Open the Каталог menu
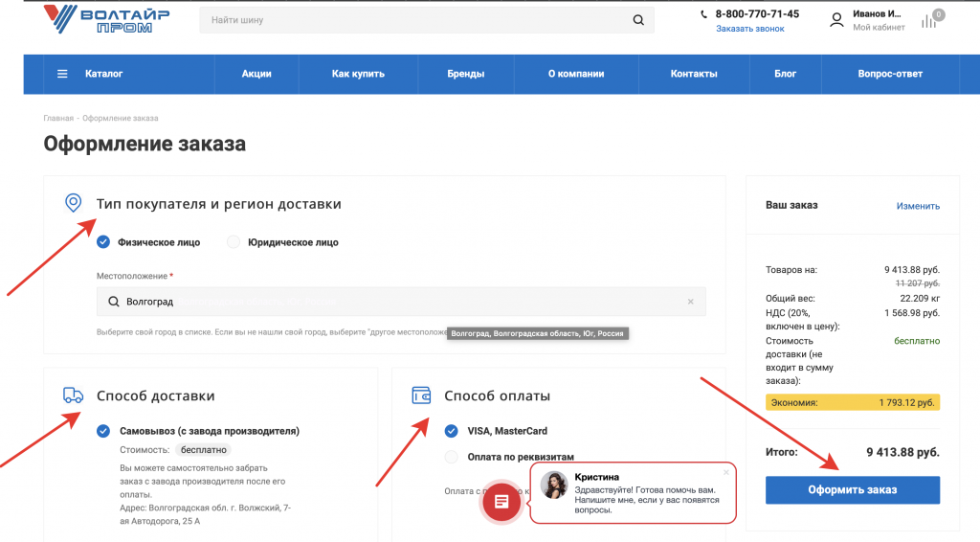The height and width of the screenshot is (542, 980). point(91,74)
